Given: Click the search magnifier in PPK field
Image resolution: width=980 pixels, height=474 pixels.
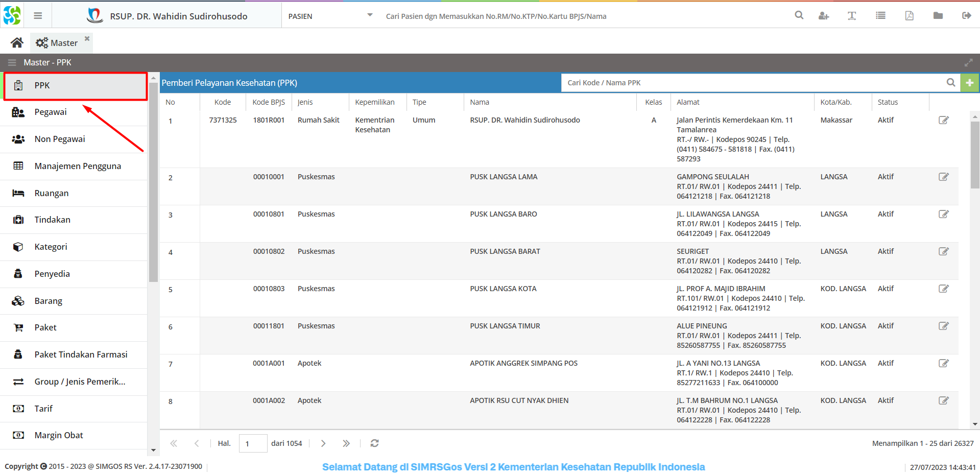Looking at the screenshot, I should click(950, 83).
